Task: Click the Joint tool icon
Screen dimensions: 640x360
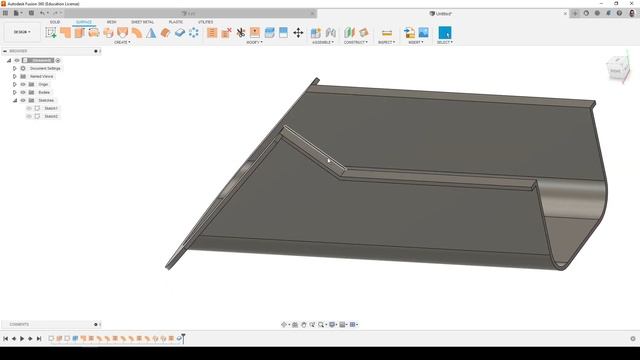Action: coord(331,33)
